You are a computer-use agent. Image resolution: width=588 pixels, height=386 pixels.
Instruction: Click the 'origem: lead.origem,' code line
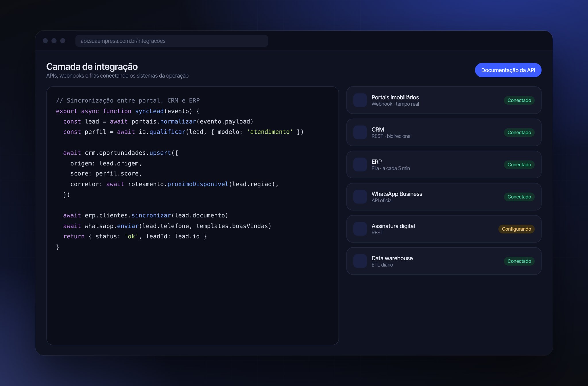pyautogui.click(x=106, y=163)
